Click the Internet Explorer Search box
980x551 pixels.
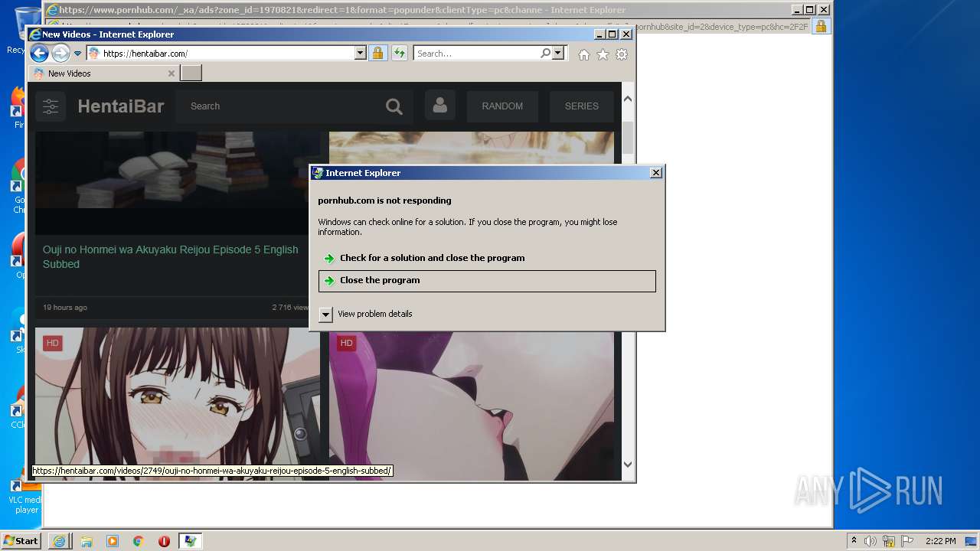[476, 53]
